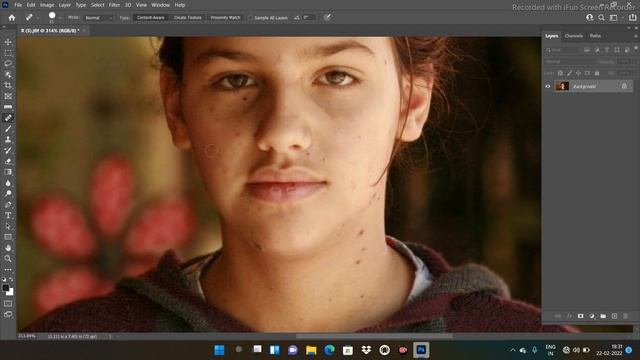Open the Edit Toolbar ellipsis
Viewport: 640px width, 360px height.
(x=8, y=270)
